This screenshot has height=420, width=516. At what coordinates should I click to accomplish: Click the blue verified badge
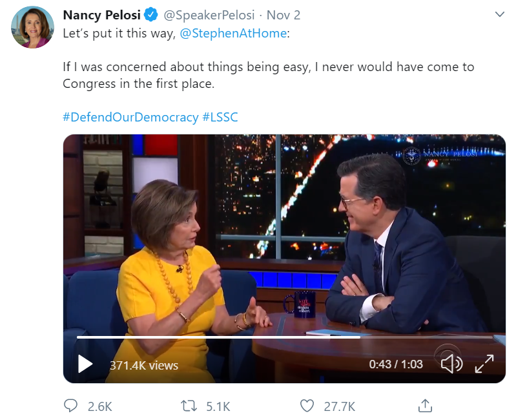pyautogui.click(x=152, y=15)
